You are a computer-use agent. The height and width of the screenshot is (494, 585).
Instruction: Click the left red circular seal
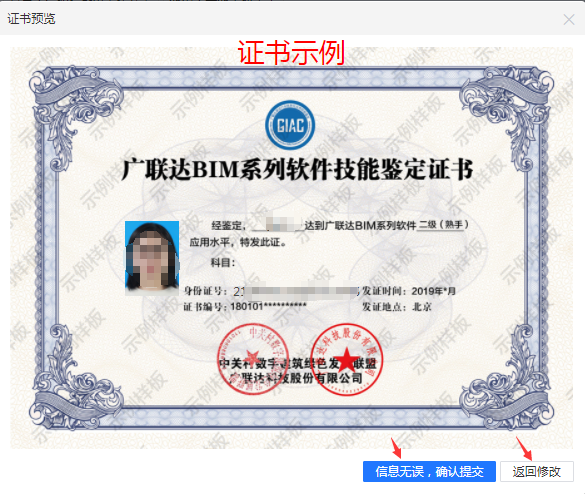point(253,359)
